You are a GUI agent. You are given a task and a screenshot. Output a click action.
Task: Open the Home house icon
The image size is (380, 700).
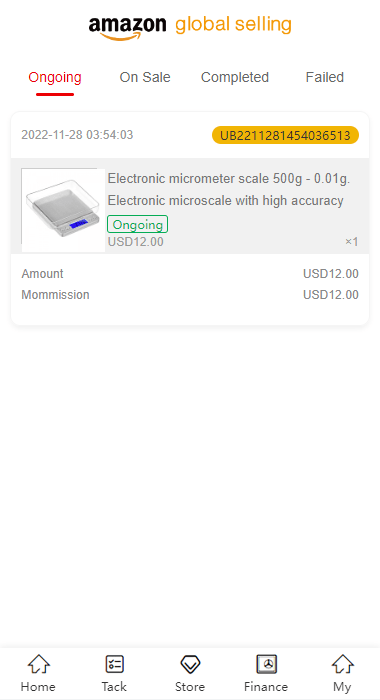(x=38, y=665)
